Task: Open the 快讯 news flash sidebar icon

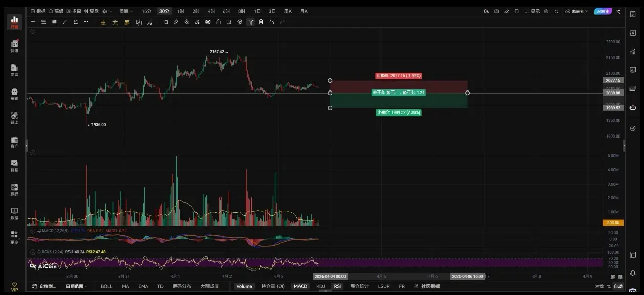Action: coord(14,47)
